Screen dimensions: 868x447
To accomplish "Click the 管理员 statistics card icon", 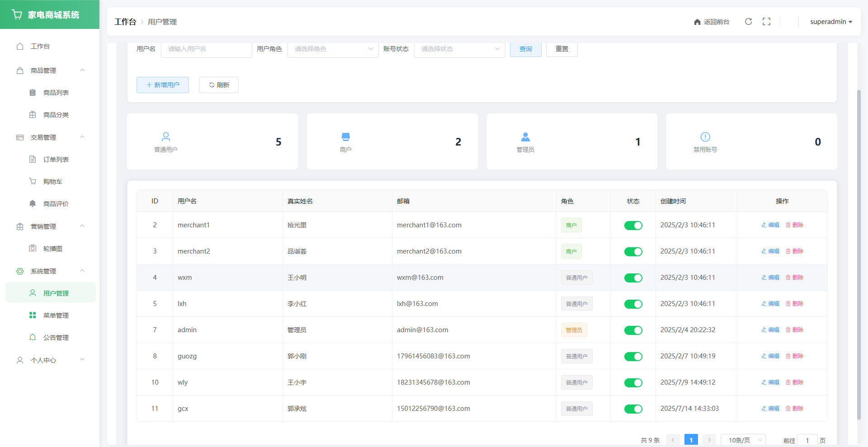I will point(525,136).
